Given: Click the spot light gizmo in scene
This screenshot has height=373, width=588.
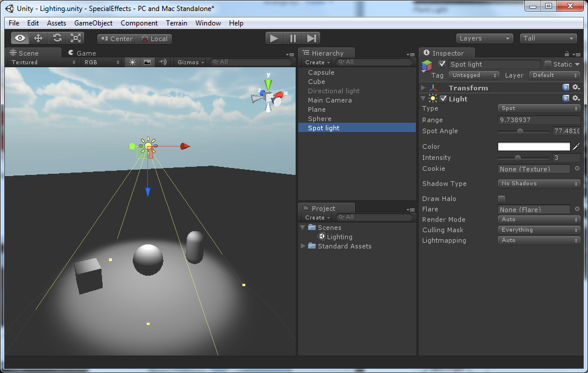Looking at the screenshot, I should (148, 146).
